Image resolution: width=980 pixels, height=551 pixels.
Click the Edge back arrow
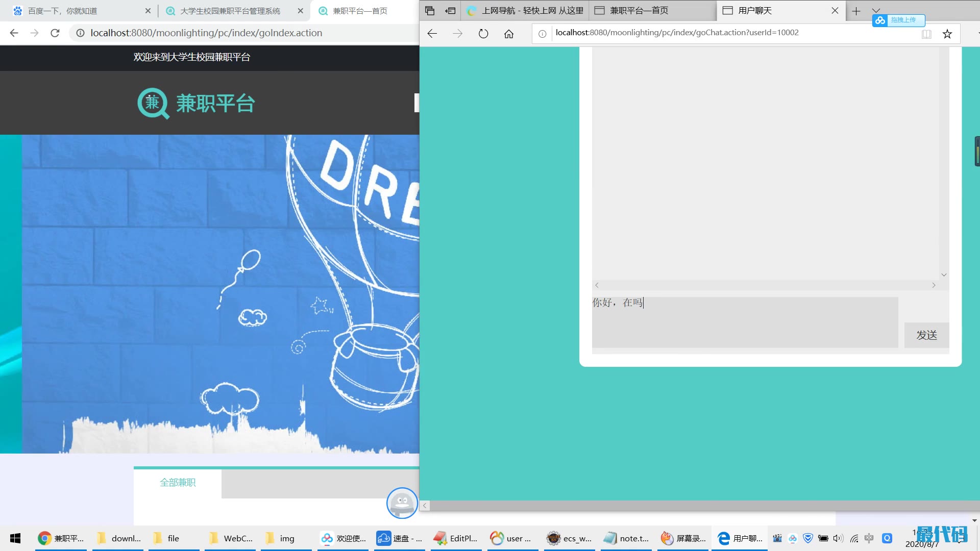[x=432, y=34]
